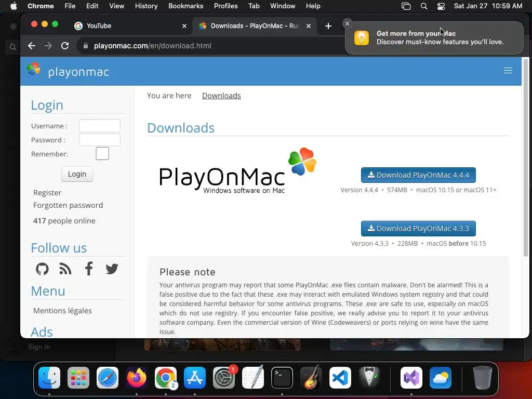
Task: Open System Preferences in the dock
Action: (x=224, y=378)
